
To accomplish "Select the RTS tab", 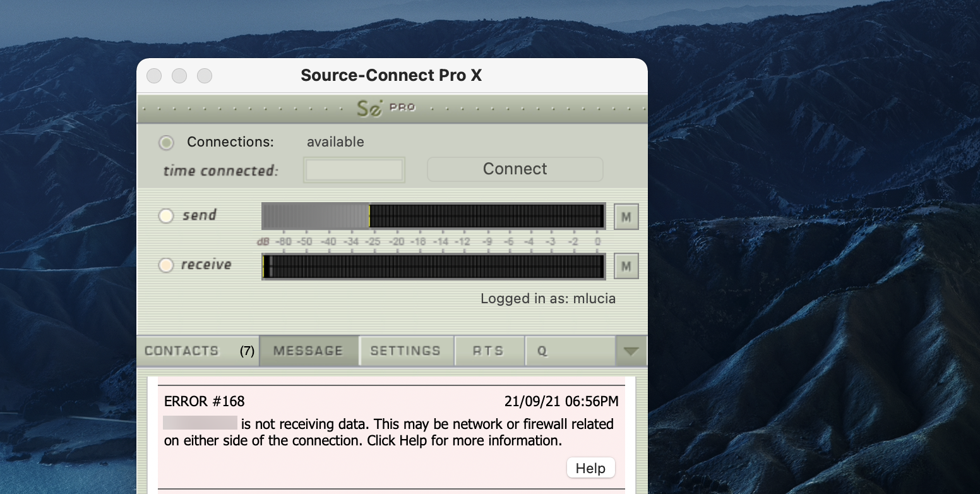I will point(489,351).
